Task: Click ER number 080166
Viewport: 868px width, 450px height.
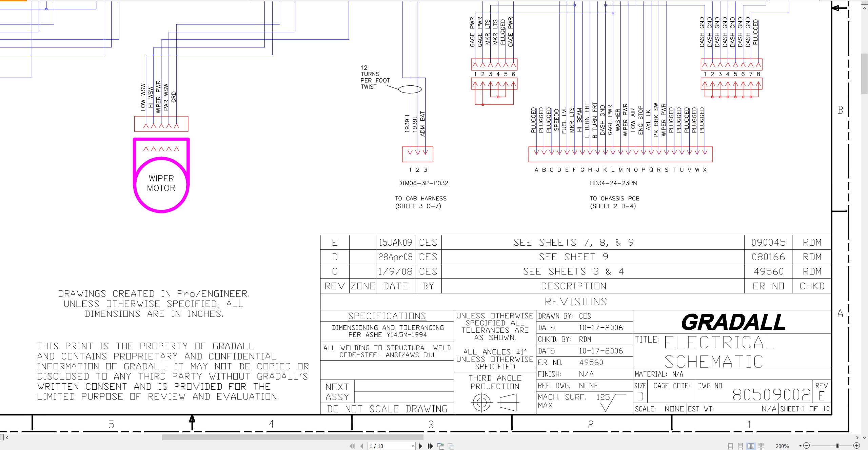Action: (x=768, y=257)
